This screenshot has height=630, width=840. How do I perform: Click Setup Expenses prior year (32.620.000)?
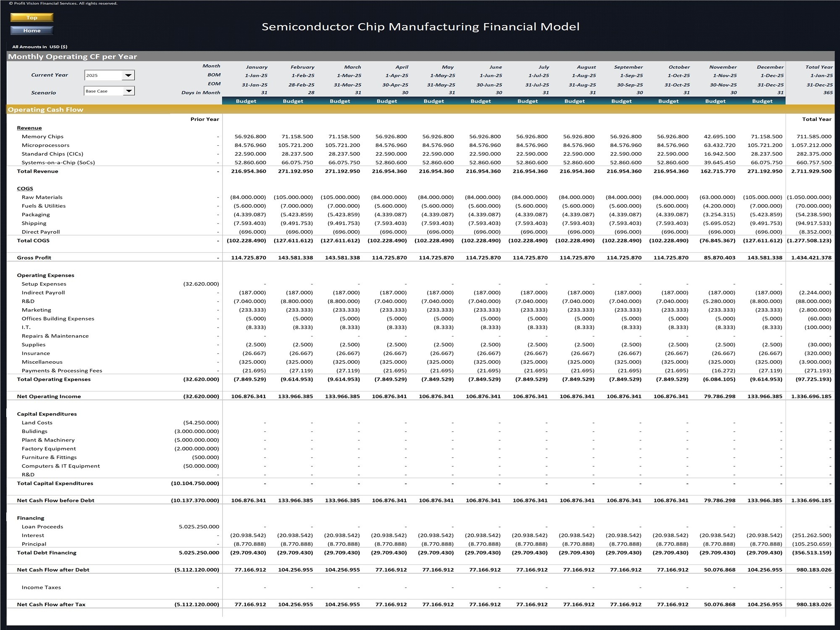click(x=201, y=284)
